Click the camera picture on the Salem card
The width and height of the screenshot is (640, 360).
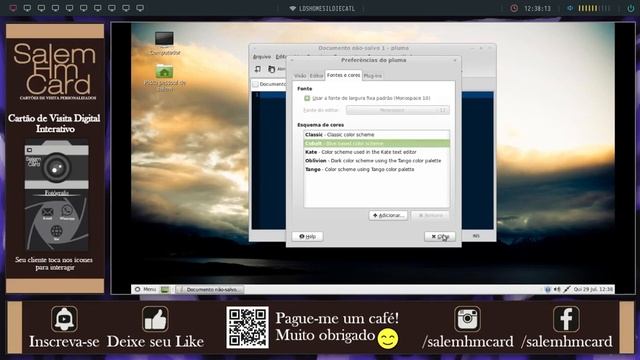pyautogui.click(x=56, y=165)
